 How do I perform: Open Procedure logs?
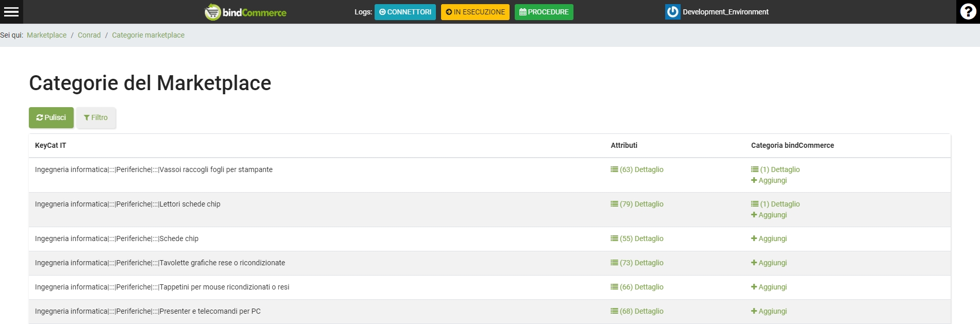coord(544,12)
